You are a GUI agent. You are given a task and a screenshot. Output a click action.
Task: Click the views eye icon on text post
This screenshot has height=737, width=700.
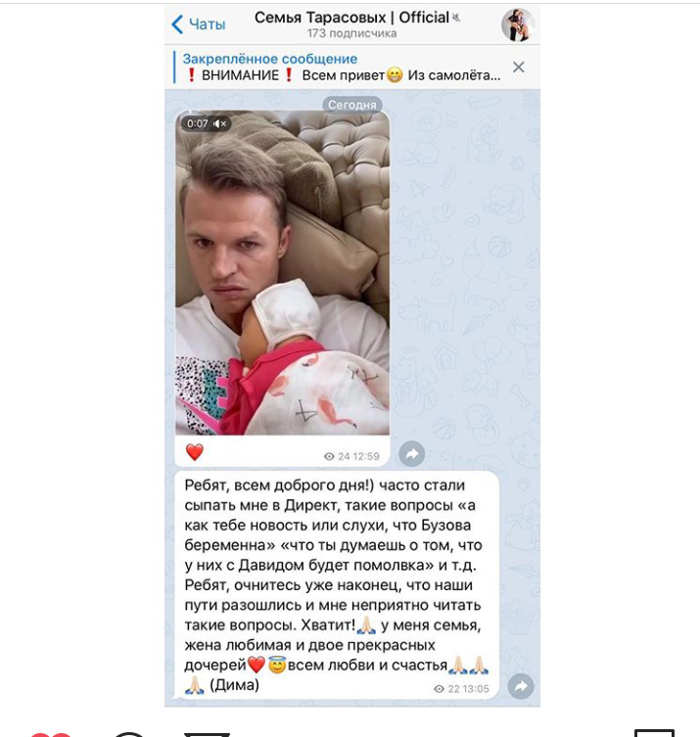pos(439,689)
